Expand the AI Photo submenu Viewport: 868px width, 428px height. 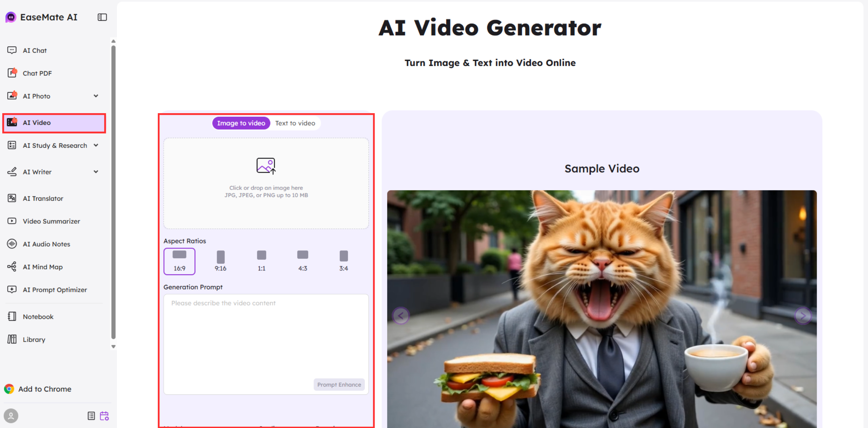[x=96, y=96]
